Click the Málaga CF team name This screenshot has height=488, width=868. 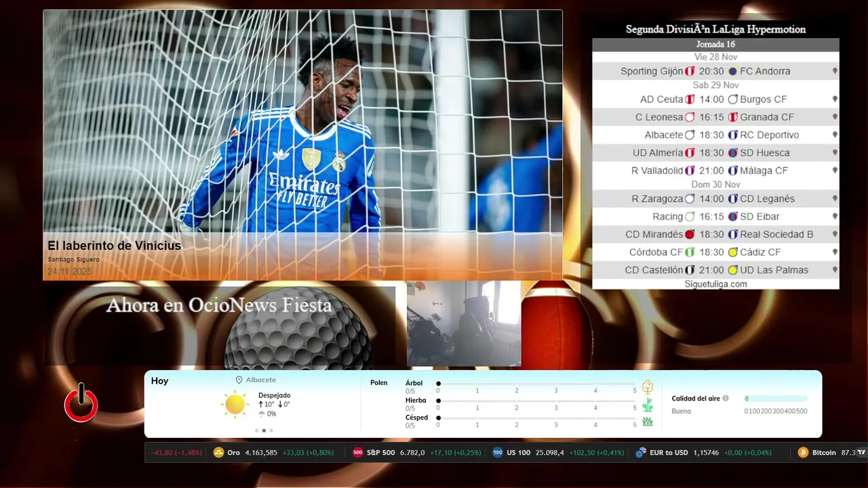764,171
